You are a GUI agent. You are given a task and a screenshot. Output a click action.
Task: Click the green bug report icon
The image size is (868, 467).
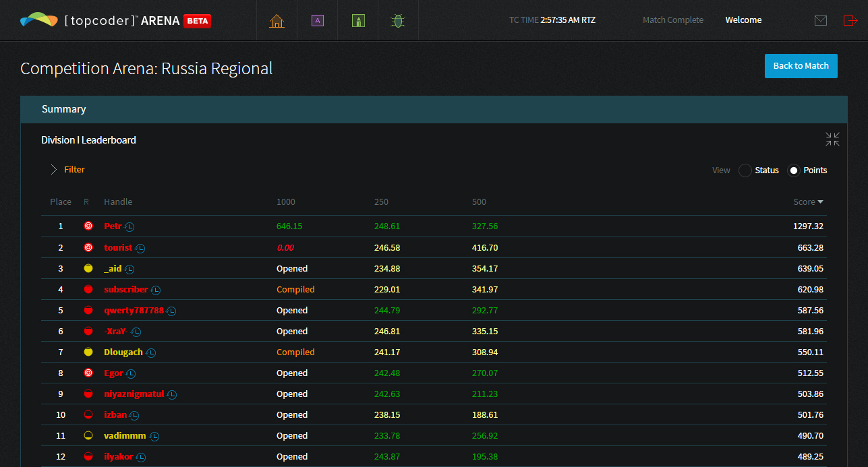(398, 21)
